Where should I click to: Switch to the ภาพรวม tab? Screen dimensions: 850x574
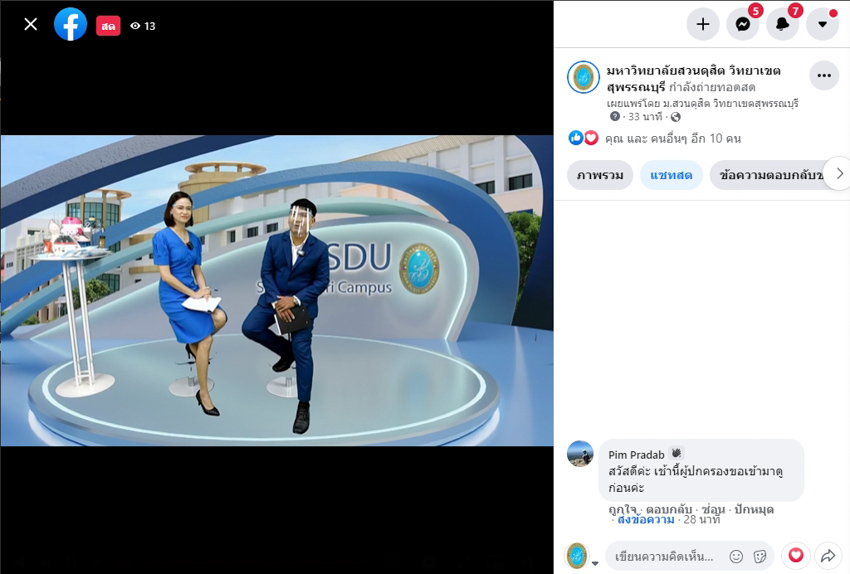click(x=600, y=175)
